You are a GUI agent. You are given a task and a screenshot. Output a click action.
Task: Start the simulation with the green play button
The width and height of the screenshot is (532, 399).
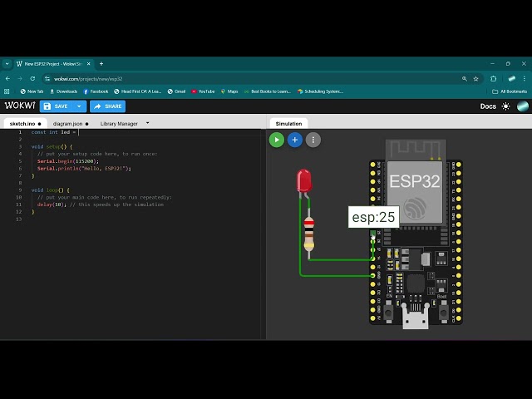click(x=277, y=140)
